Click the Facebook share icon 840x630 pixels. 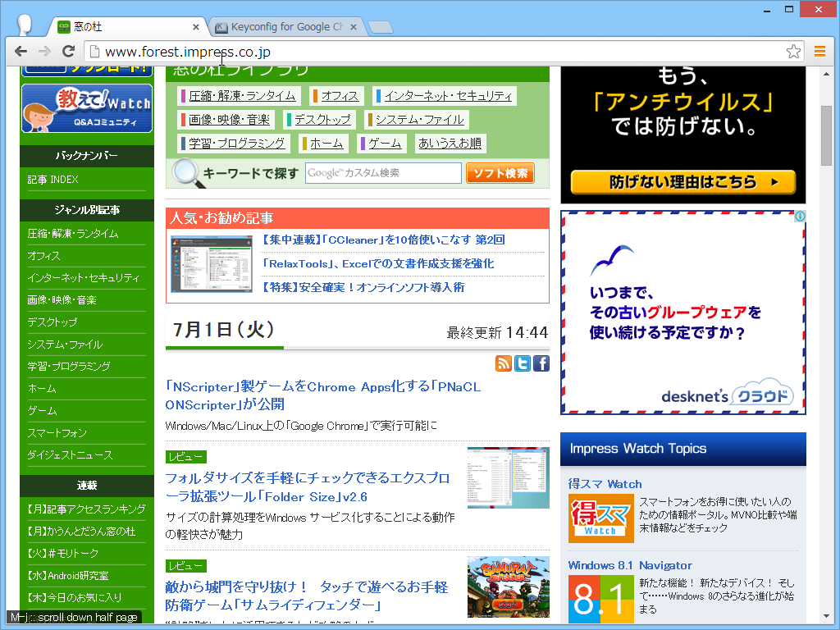(541, 363)
